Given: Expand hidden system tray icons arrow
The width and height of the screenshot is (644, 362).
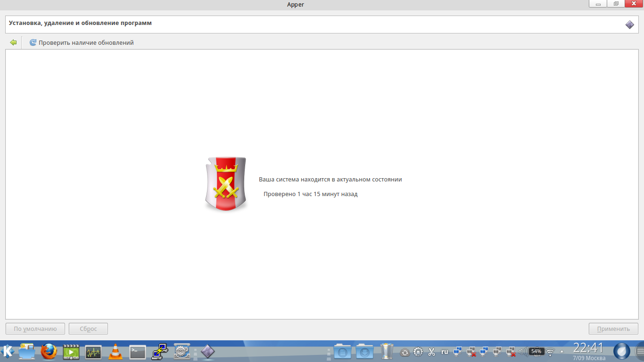Looking at the screenshot, I should point(561,352).
